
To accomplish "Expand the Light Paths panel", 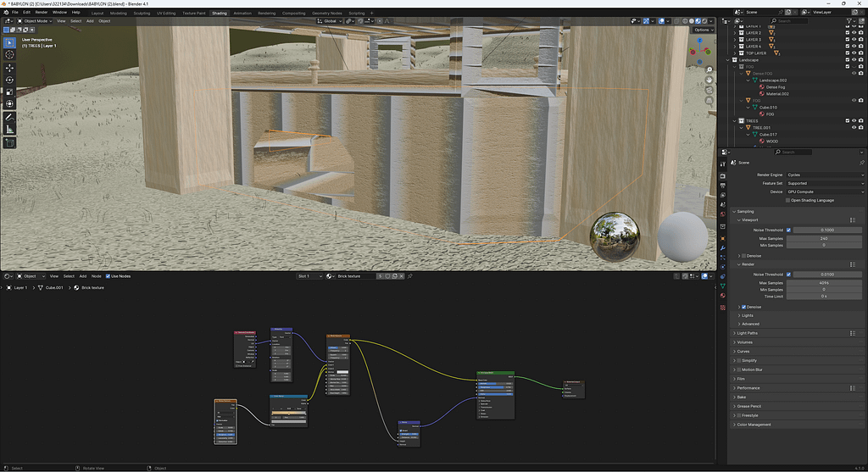I will (748, 333).
